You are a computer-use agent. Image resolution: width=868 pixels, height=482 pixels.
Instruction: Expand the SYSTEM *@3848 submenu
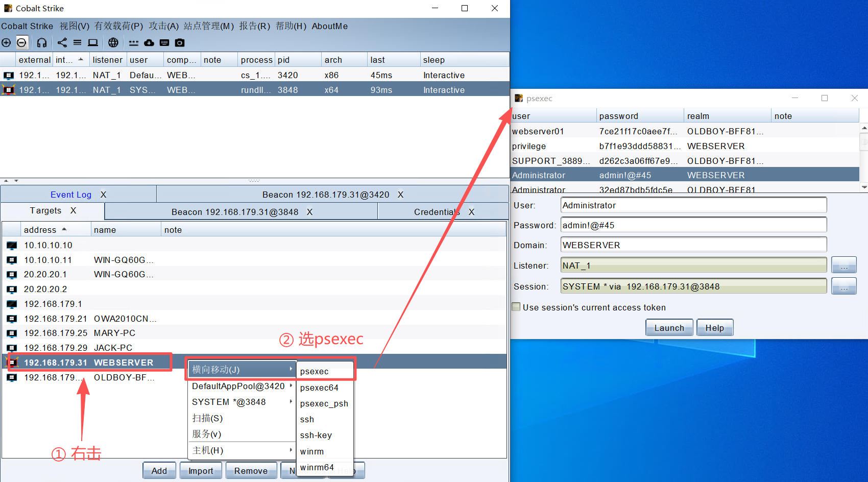(241, 402)
